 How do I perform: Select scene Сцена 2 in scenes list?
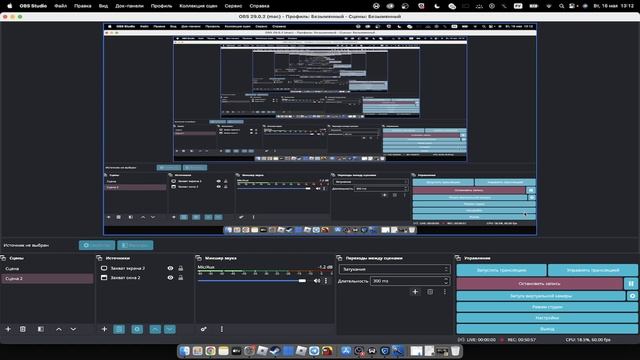tap(47, 278)
